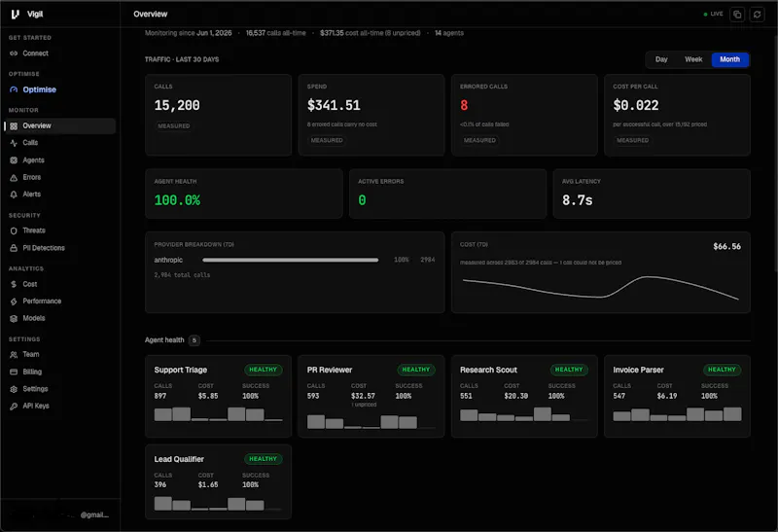Select the Month traffic range
The height and width of the screenshot is (532, 778).
click(730, 59)
